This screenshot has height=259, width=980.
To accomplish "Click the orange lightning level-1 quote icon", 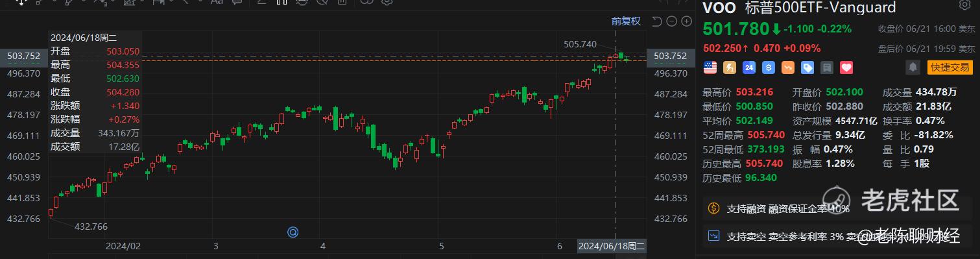I will (x=729, y=67).
